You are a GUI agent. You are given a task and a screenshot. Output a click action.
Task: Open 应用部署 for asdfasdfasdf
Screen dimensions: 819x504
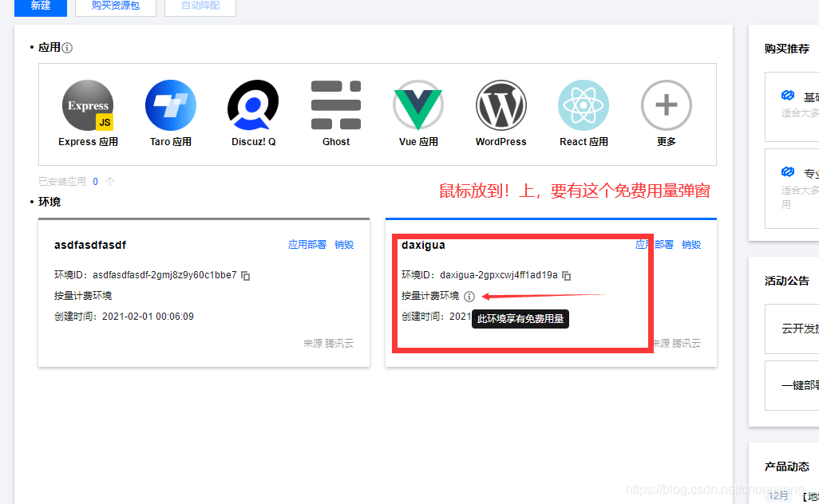click(x=307, y=245)
